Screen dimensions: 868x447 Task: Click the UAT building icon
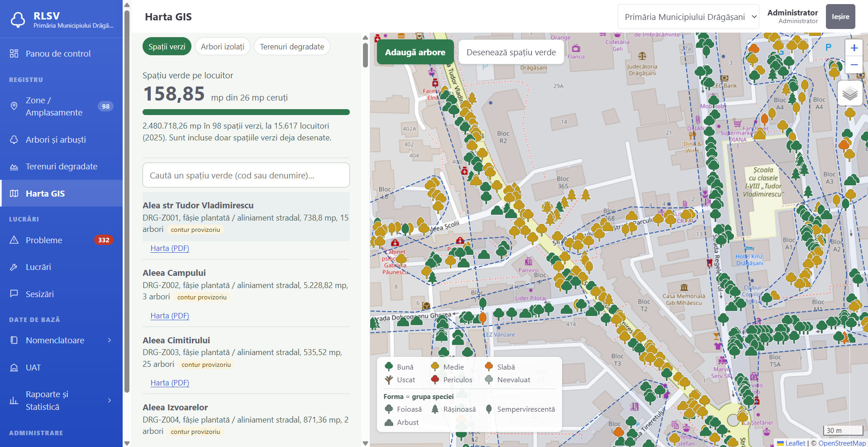(14, 367)
